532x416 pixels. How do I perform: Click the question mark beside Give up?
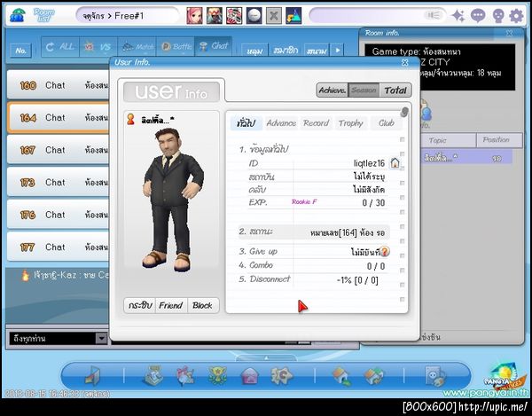385,251
